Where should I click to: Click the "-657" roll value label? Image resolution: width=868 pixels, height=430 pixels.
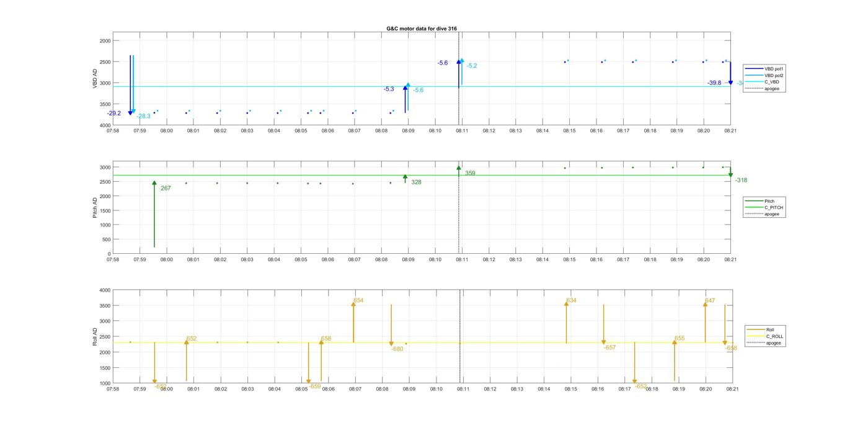coord(609,347)
